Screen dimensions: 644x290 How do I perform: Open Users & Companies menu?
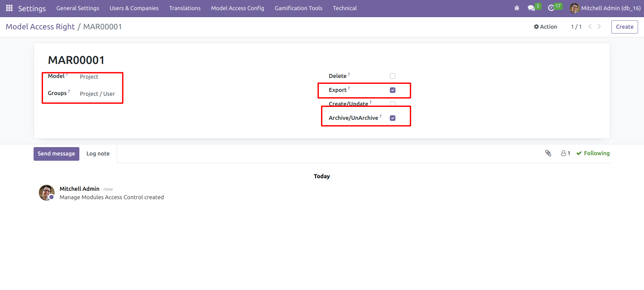(134, 8)
